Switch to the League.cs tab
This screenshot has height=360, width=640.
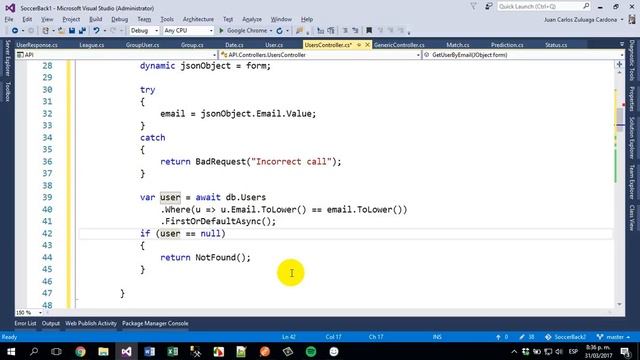click(x=92, y=45)
